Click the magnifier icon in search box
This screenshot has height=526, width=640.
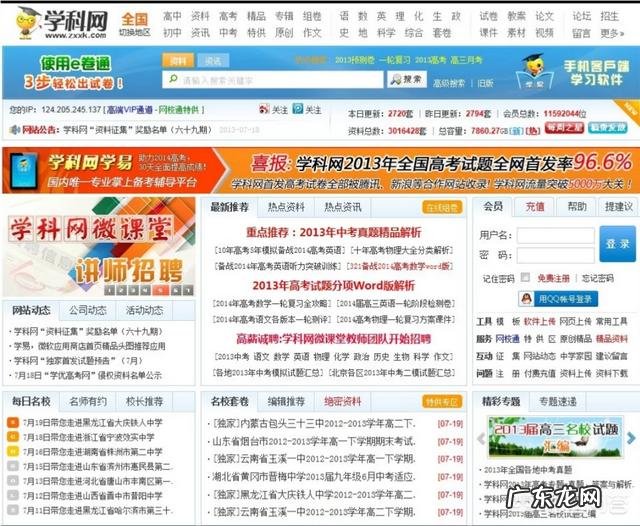tap(173, 79)
